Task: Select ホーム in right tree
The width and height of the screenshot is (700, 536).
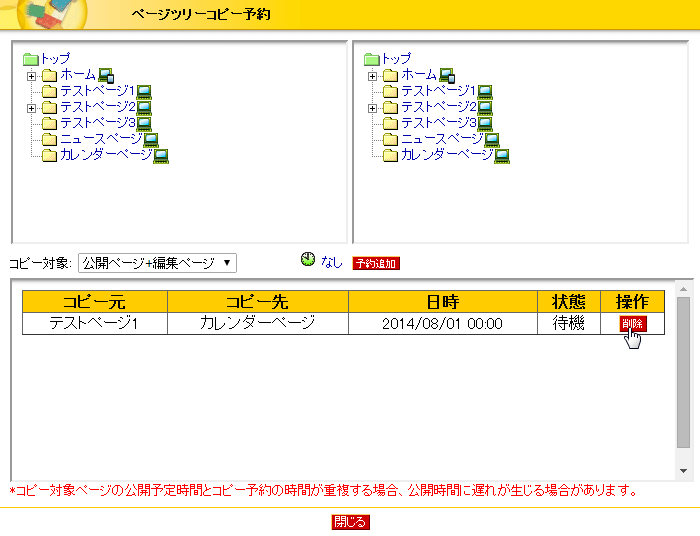Action: point(419,75)
